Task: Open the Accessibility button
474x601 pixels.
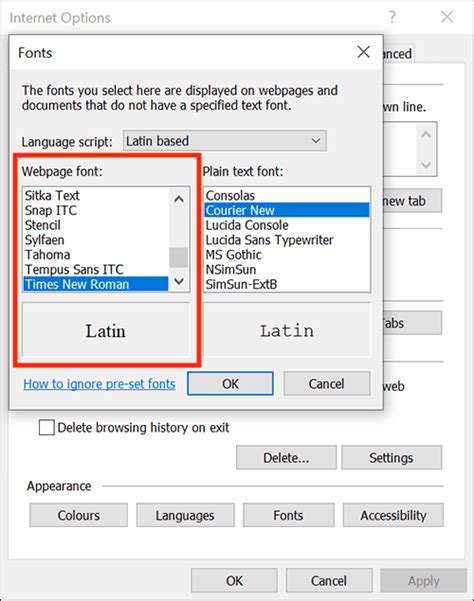Action: [393, 515]
